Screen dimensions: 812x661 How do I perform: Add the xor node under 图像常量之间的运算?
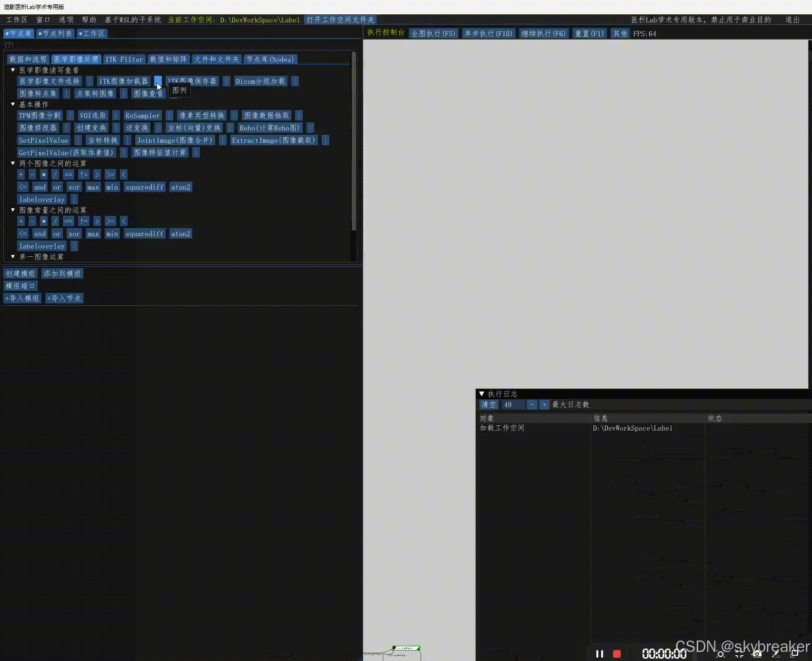74,234
